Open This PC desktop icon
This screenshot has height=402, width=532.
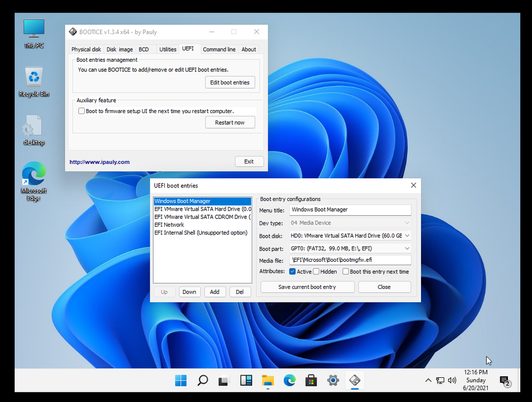34,34
